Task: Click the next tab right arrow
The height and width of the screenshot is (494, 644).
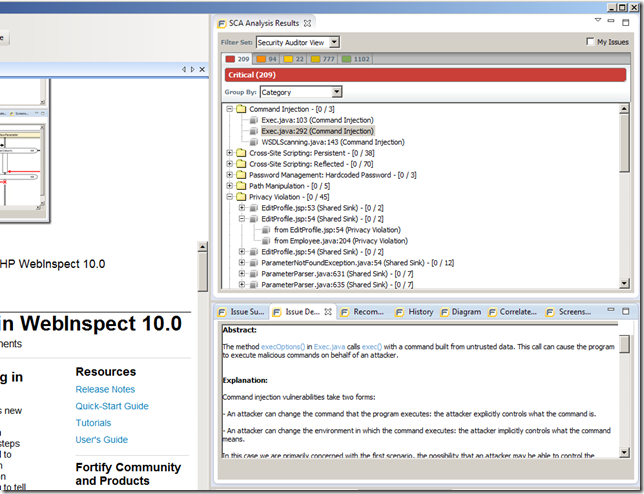Action: tap(193, 69)
